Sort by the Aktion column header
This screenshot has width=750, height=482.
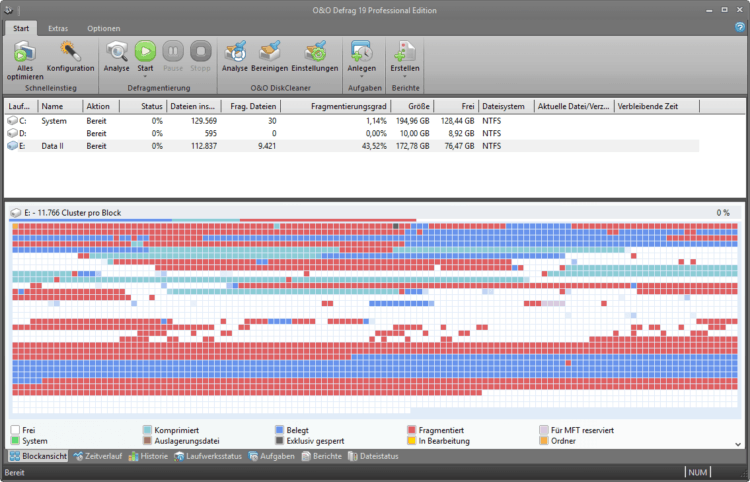click(101, 106)
